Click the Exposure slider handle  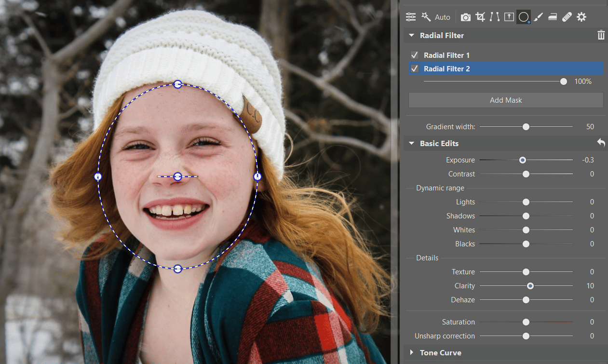pyautogui.click(x=522, y=160)
